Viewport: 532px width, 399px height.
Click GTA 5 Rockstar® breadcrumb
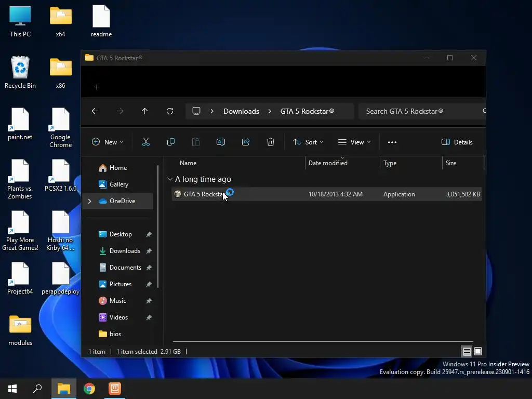(x=307, y=111)
